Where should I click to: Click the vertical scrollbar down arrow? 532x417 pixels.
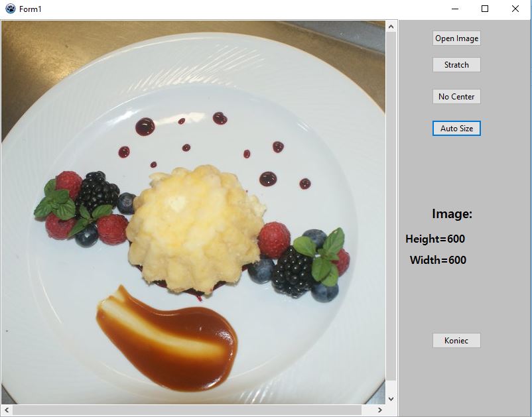391,398
